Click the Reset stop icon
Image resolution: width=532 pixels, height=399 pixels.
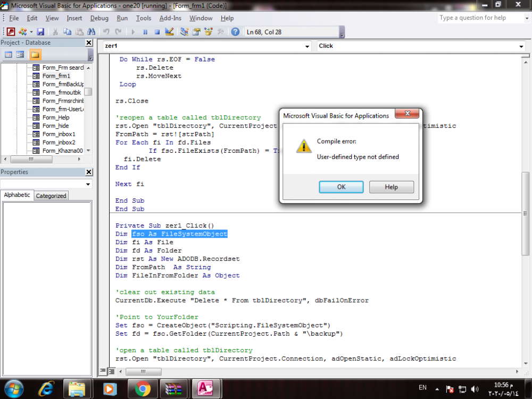[x=157, y=32]
